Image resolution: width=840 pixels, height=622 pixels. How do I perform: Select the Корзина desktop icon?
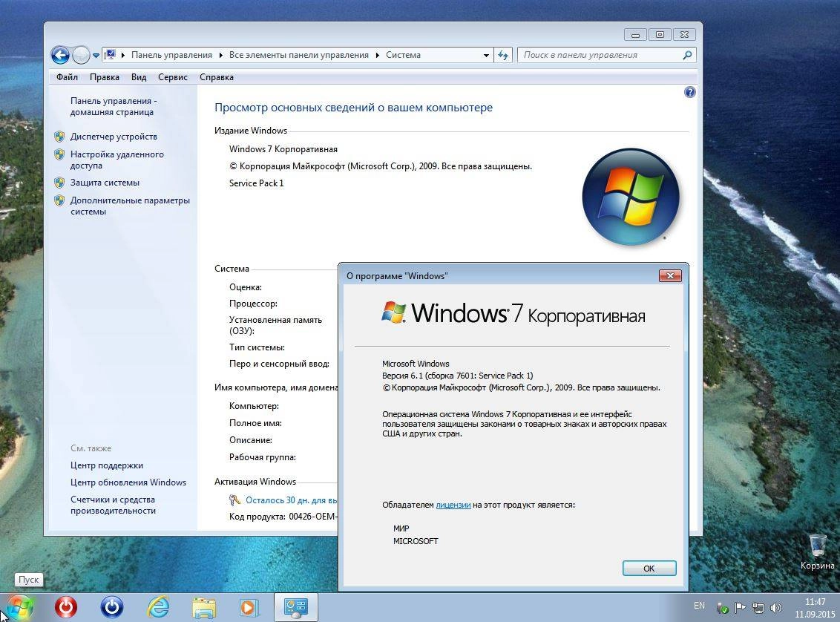(x=817, y=551)
